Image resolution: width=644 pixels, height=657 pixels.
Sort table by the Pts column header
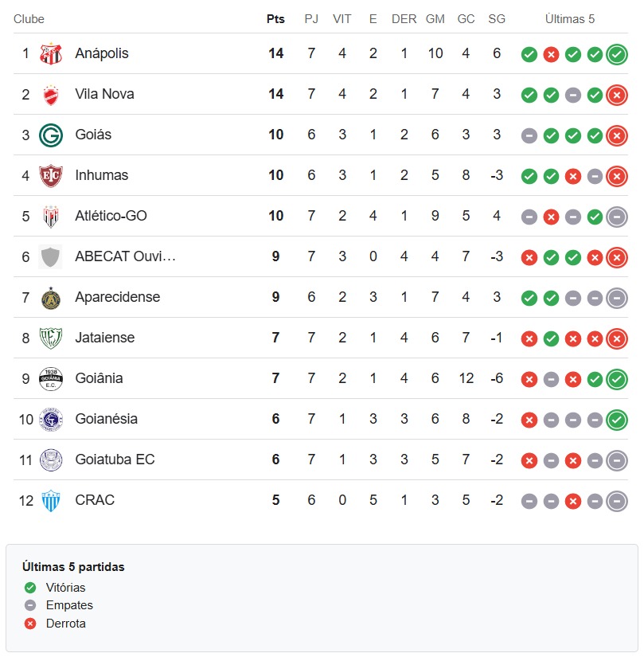(x=275, y=19)
